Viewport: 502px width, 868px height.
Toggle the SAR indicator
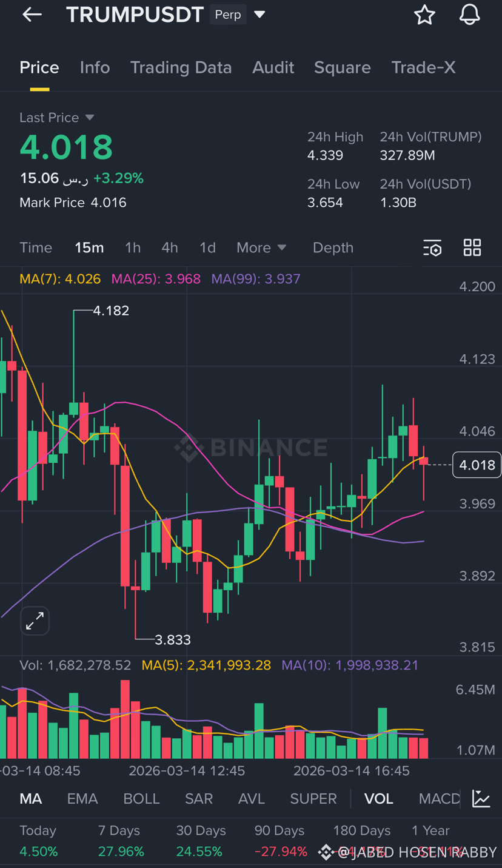[199, 799]
